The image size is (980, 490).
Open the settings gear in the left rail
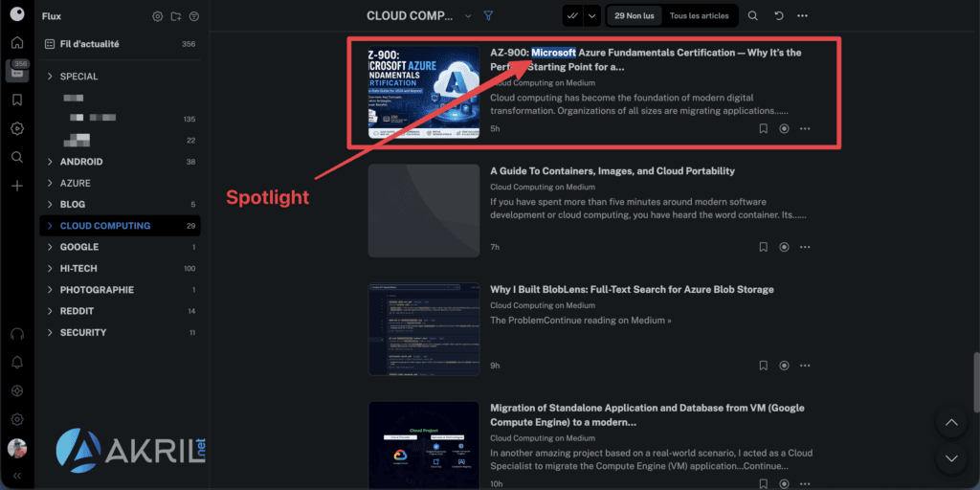(x=17, y=419)
